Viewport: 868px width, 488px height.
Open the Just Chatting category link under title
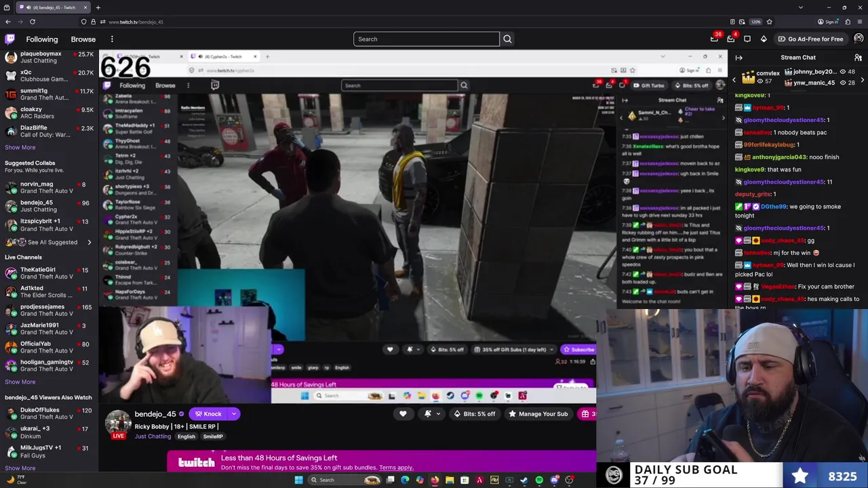153,436
